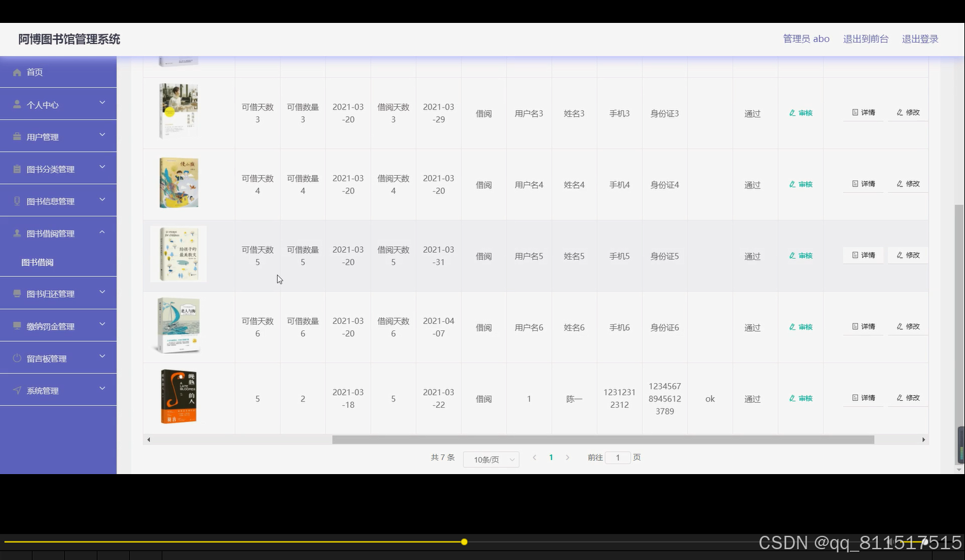This screenshot has width=965, height=560.
Task: Expand the 用户管理 sidebar menu
Action: point(58,136)
